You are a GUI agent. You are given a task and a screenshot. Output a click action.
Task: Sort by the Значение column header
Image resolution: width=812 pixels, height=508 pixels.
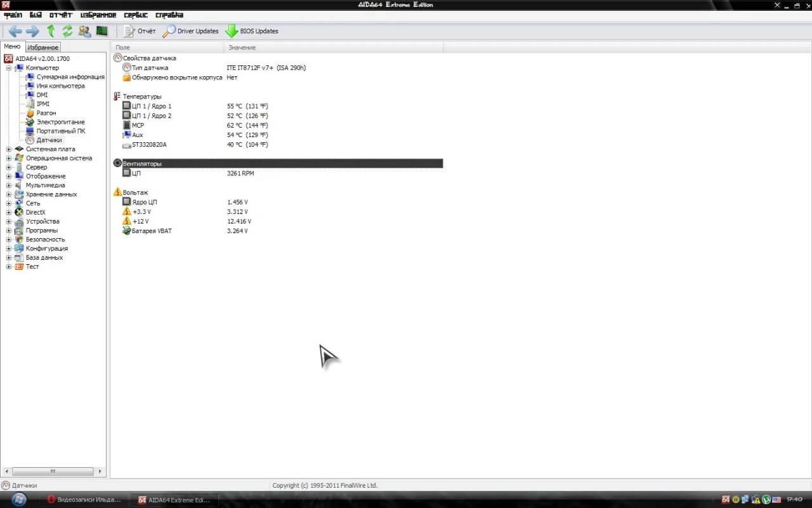[x=334, y=48]
